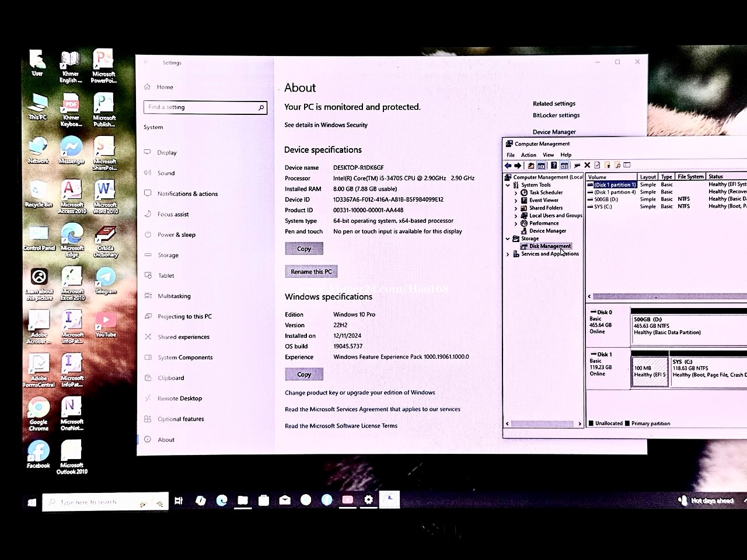Open Projecting to this PC settings
The image size is (747, 560).
(x=184, y=316)
